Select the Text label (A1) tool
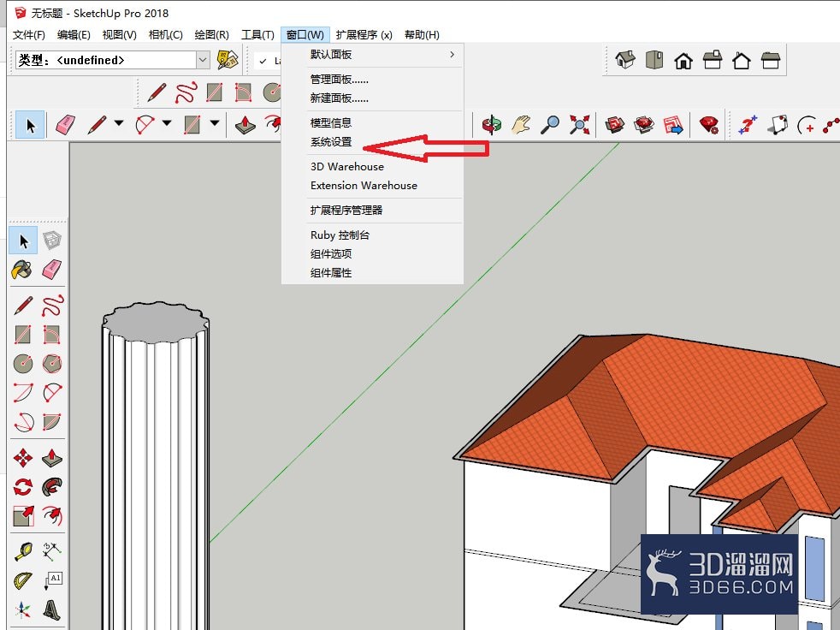840x630 pixels. pos(53,580)
